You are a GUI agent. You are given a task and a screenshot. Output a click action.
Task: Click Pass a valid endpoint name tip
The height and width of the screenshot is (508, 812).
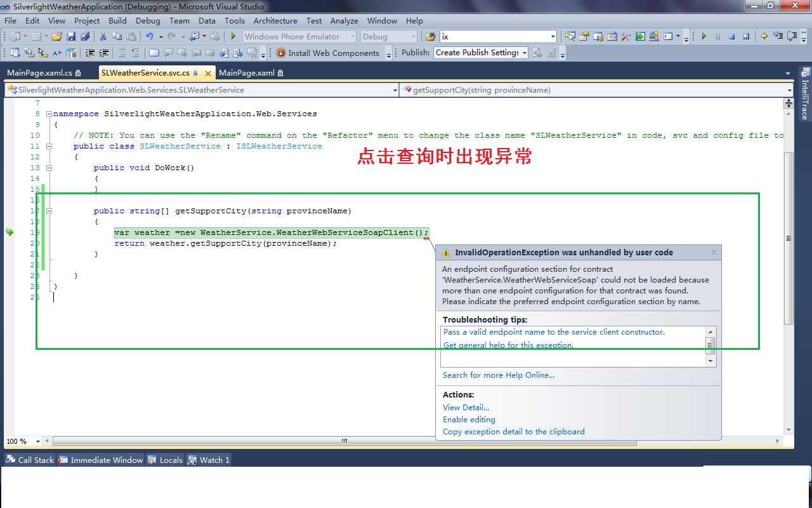[554, 332]
